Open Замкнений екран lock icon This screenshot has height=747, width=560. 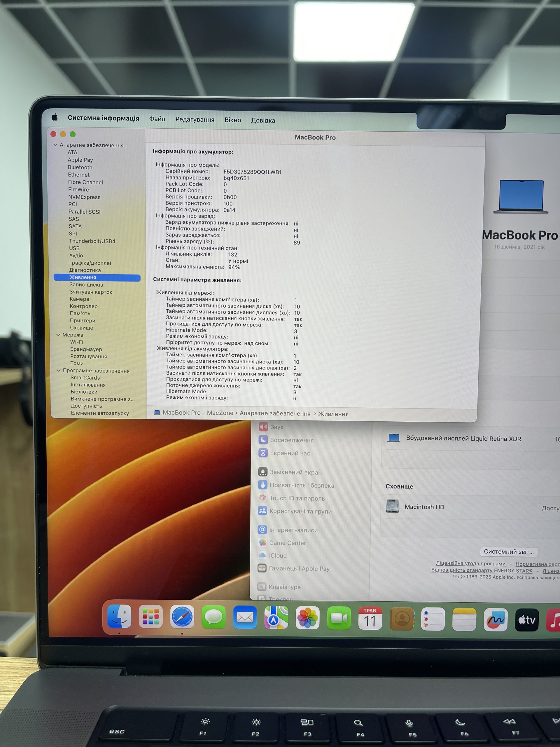(263, 472)
